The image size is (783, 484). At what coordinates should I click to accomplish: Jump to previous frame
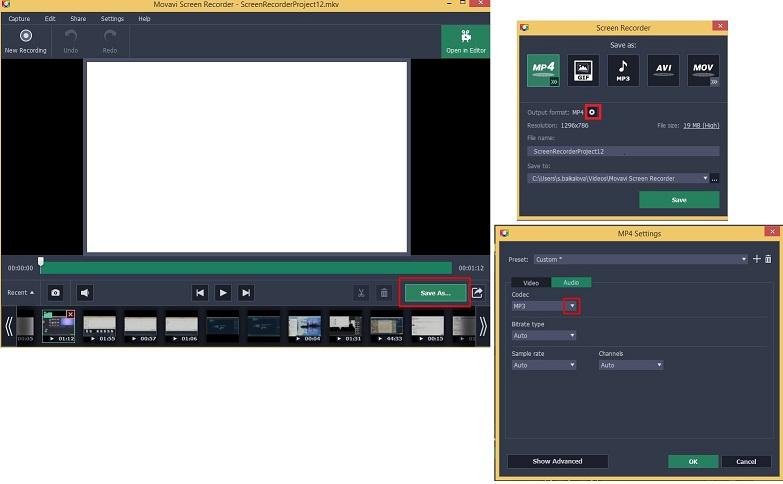(200, 293)
